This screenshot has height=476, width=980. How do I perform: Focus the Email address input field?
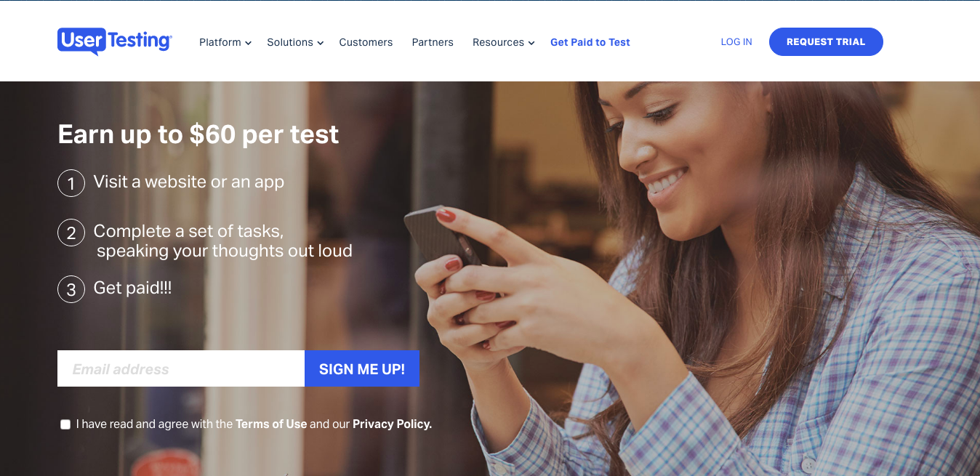coord(181,368)
